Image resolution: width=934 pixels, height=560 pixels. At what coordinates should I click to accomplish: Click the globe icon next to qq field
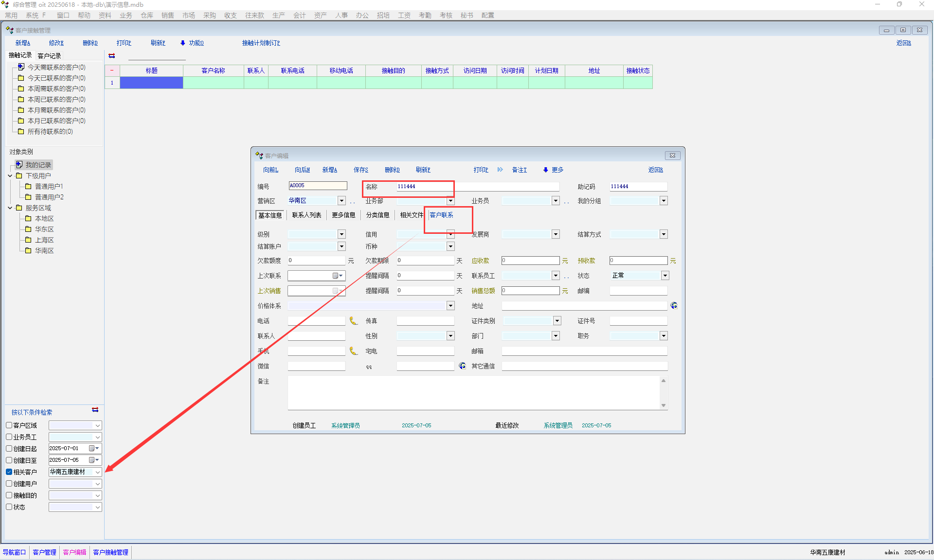point(462,366)
